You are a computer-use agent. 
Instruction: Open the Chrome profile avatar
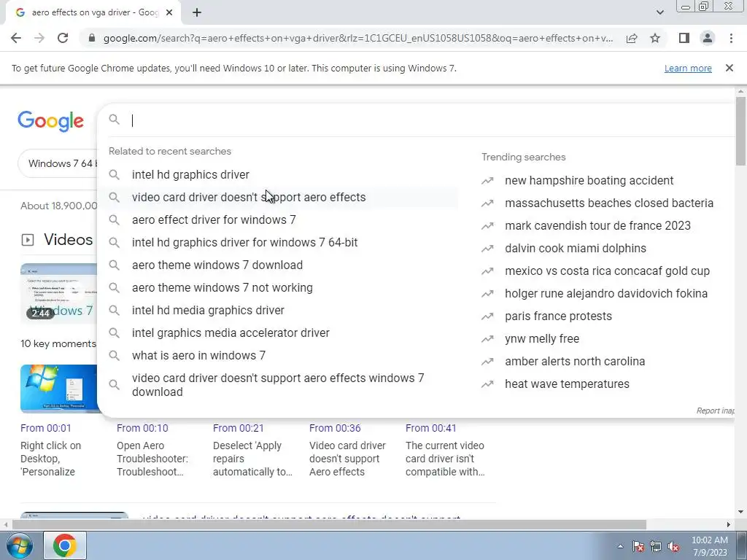(x=708, y=38)
